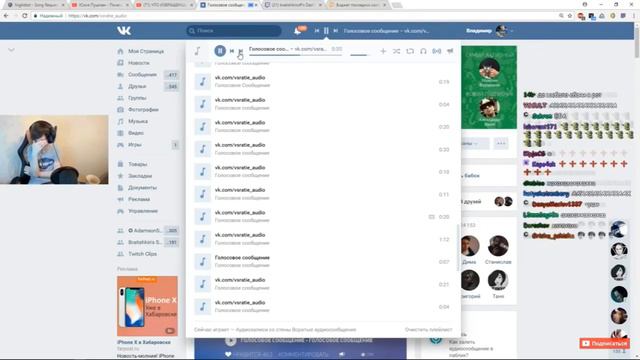This screenshot has width=640, height=360.
Task: Reload the browser page
Action: pyautogui.click(x=24, y=16)
